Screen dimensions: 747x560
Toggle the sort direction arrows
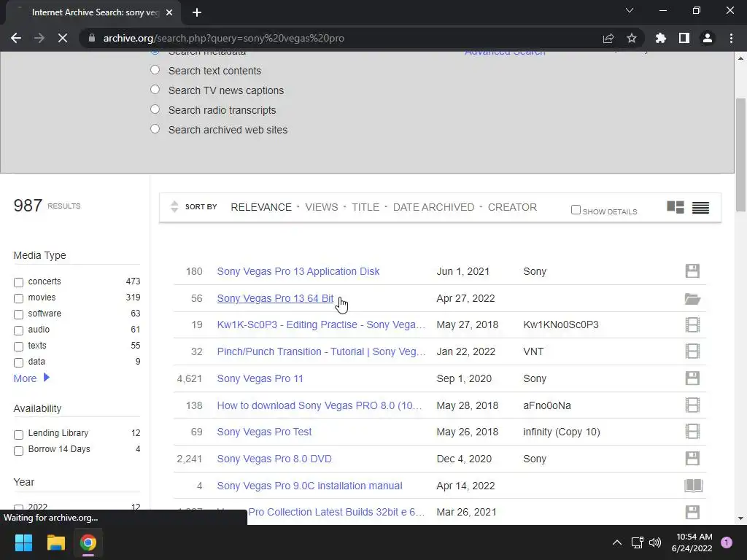pos(174,206)
